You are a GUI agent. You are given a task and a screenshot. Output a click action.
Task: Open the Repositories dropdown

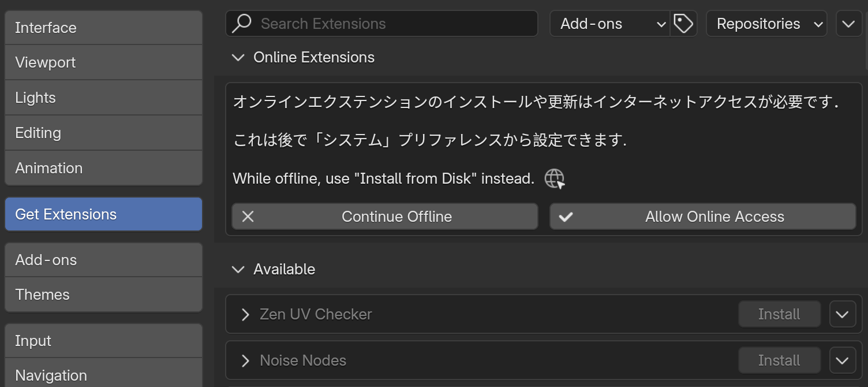[766, 23]
